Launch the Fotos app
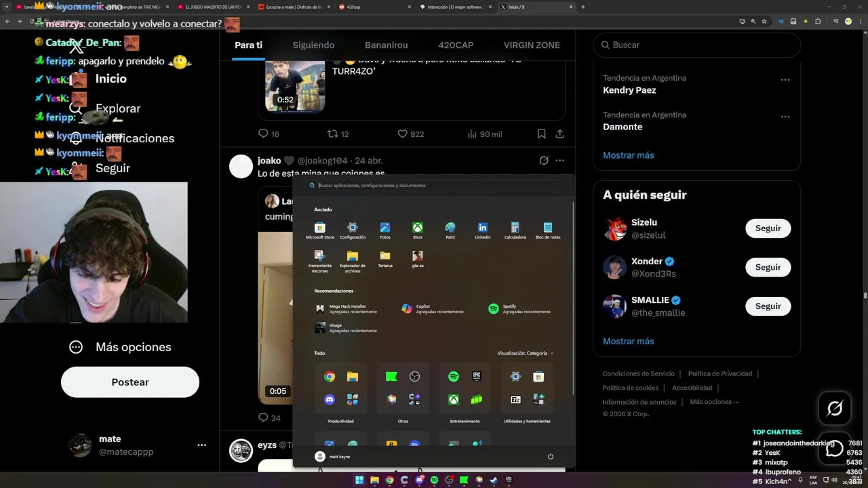 384,230
